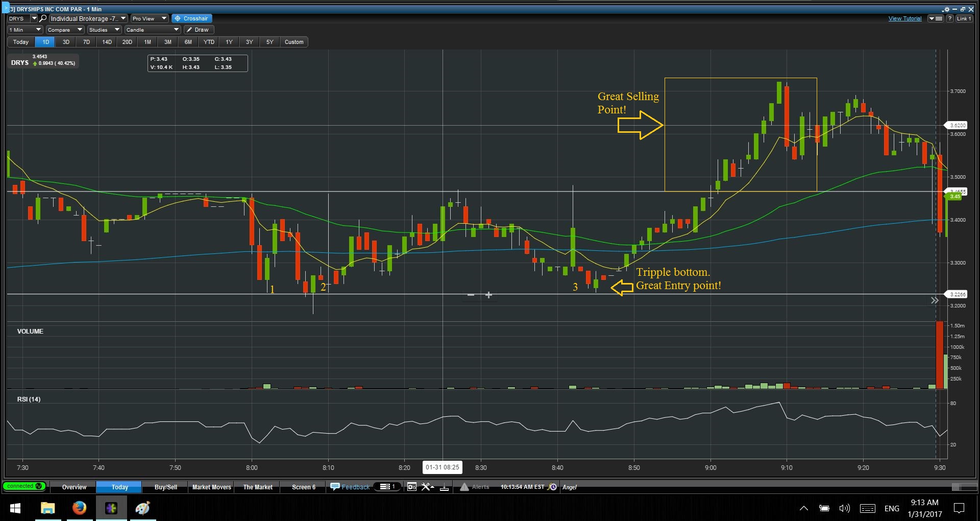980x521 pixels.
Task: Click the green 3.45 current price tag
Action: 954,197
